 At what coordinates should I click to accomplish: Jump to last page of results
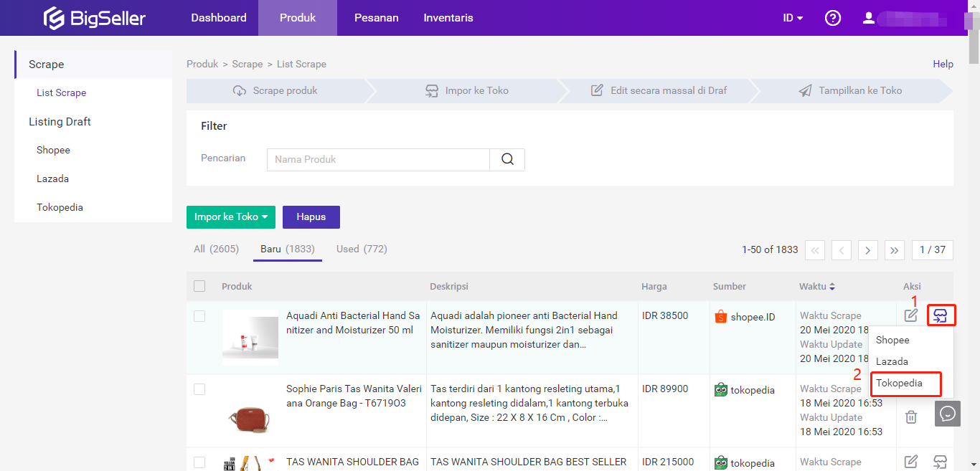coord(895,250)
